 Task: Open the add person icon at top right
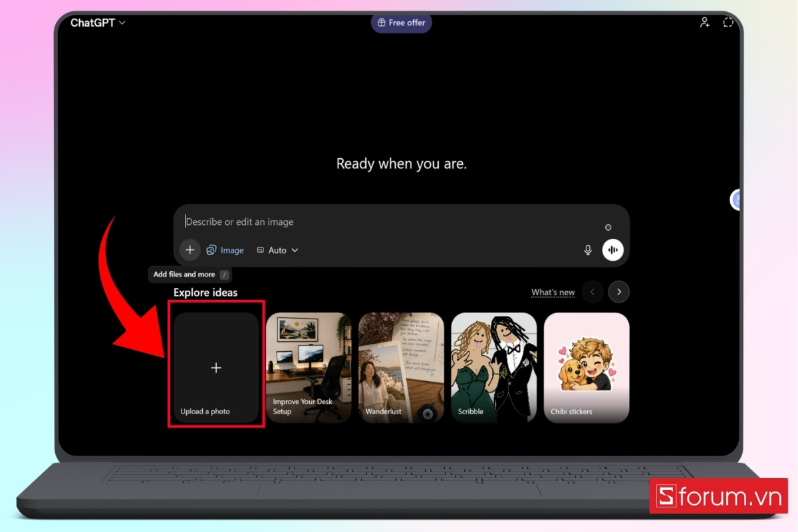tap(704, 23)
